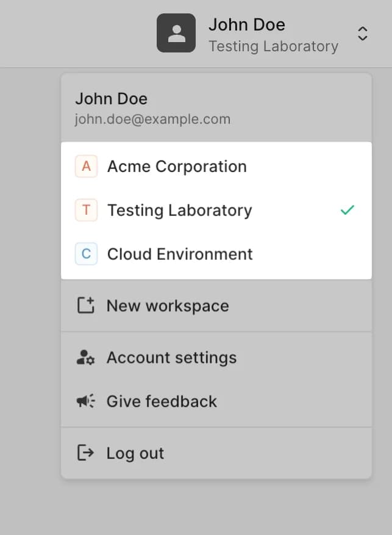Screen dimensions: 392x535
Task: Switch to Acme Corporation workspace
Action: [216, 167]
